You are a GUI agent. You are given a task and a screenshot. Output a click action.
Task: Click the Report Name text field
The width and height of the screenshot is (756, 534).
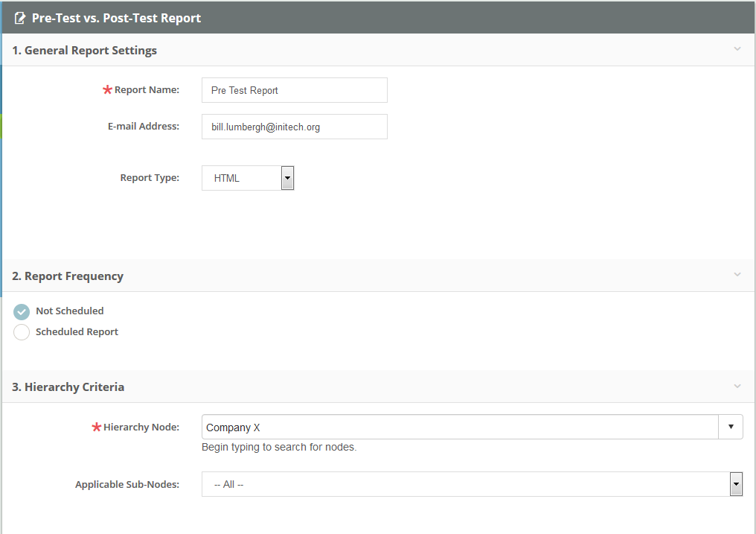click(x=294, y=90)
